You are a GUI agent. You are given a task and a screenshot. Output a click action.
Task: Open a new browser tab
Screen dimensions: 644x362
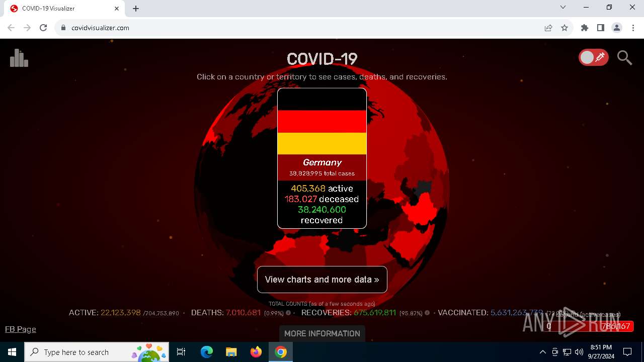136,9
